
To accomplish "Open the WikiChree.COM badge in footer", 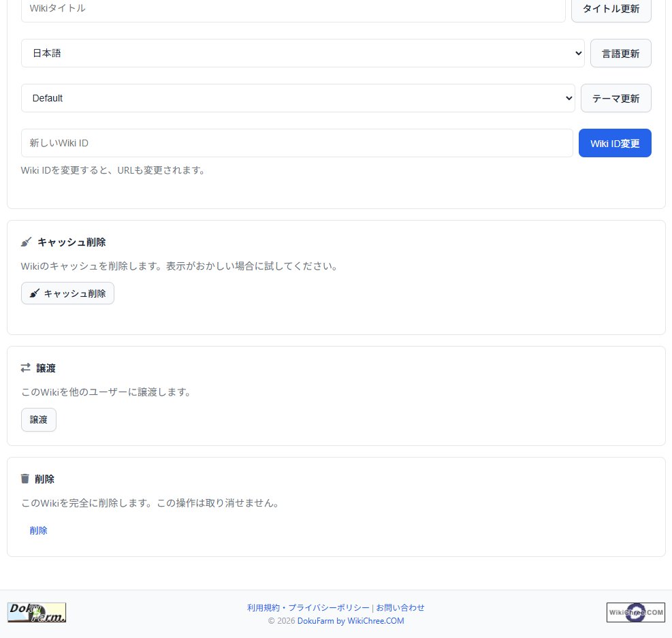I will [x=636, y=612].
